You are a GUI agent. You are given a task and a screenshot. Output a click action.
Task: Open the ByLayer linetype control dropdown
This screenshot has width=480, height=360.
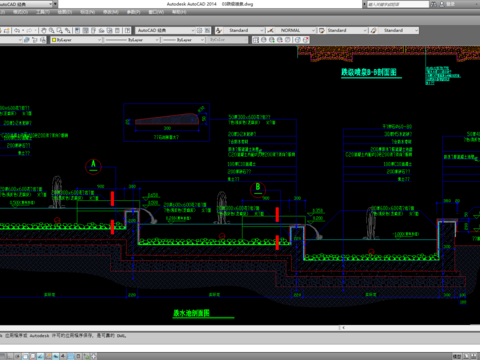pos(157,40)
